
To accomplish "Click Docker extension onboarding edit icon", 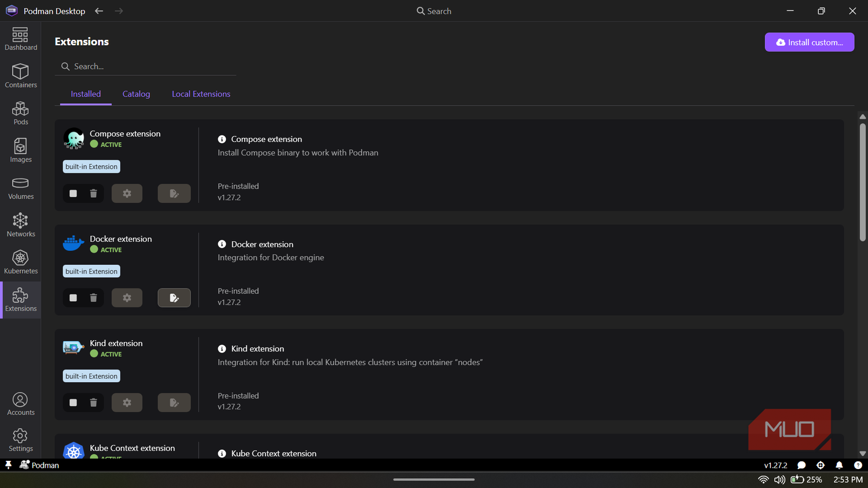I will point(174,298).
